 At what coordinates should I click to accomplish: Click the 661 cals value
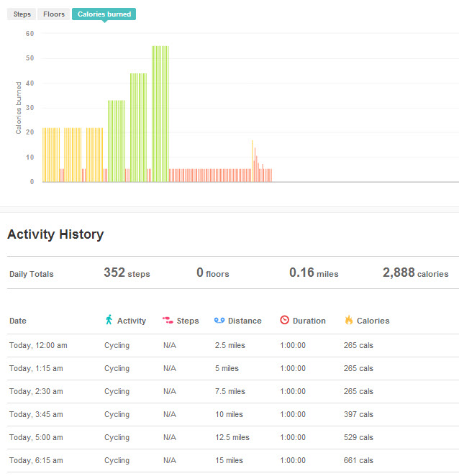tap(358, 461)
